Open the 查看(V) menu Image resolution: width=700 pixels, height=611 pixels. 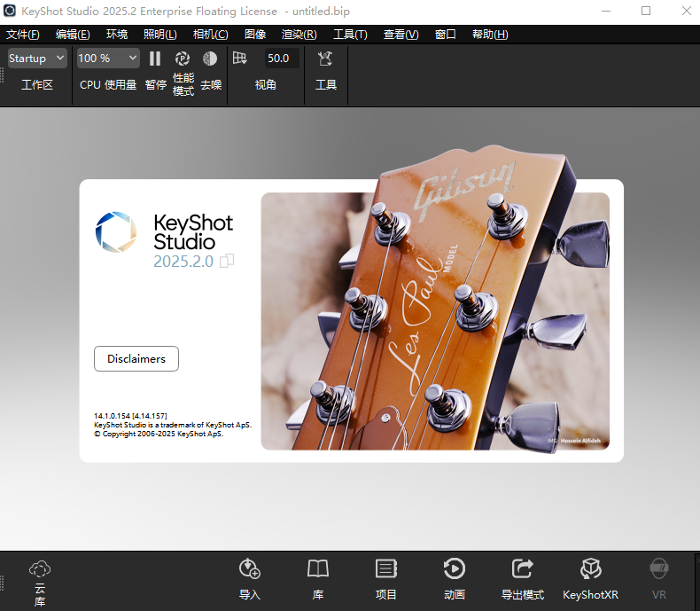[401, 35]
